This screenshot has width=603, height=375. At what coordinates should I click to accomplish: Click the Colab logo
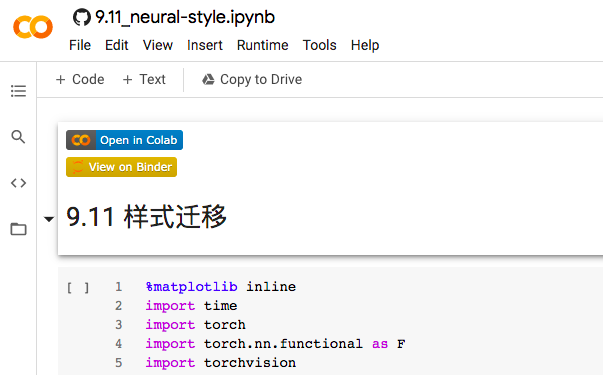pos(33,27)
